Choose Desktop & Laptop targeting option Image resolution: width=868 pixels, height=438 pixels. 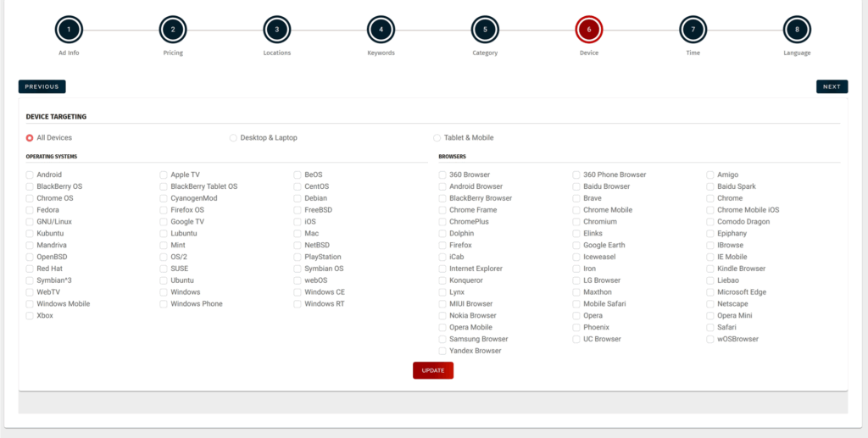tap(234, 138)
